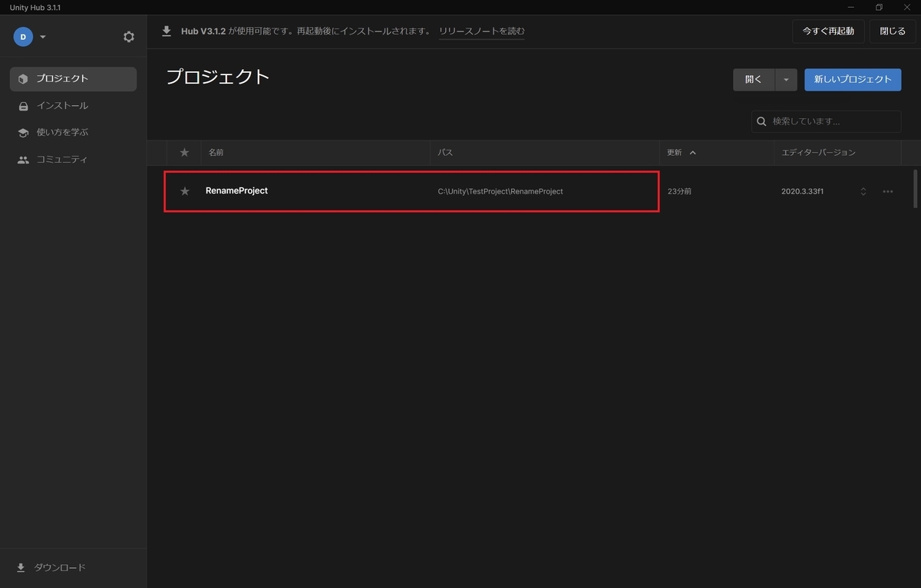The height and width of the screenshot is (588, 921).
Task: Click the 使い方を学ぶ graduation cap icon
Action: pyautogui.click(x=23, y=133)
